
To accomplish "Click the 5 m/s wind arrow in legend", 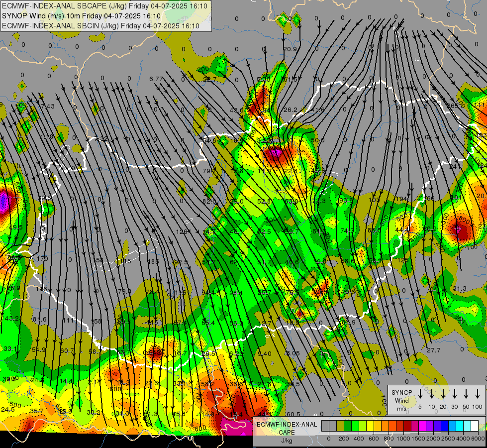I will pos(420,393).
